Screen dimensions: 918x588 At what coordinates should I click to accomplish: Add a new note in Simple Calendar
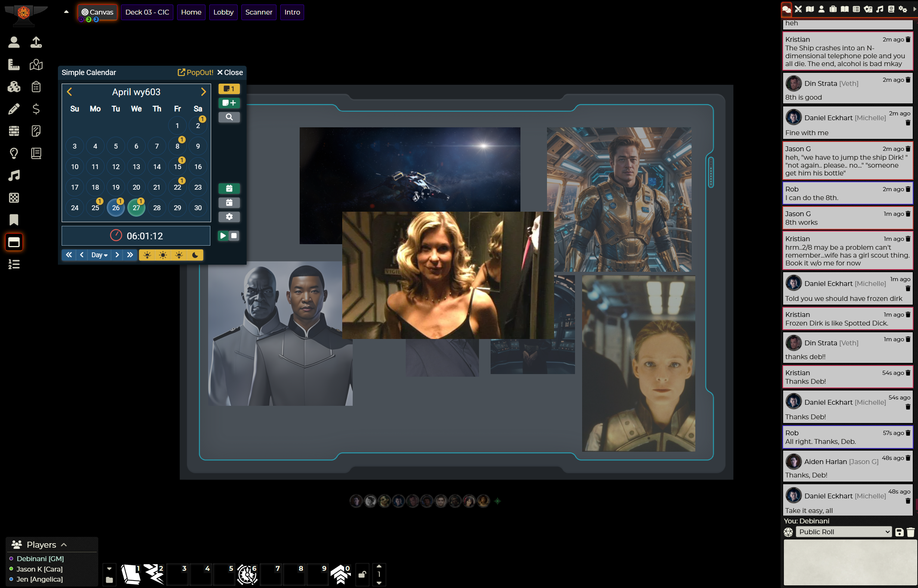(229, 103)
